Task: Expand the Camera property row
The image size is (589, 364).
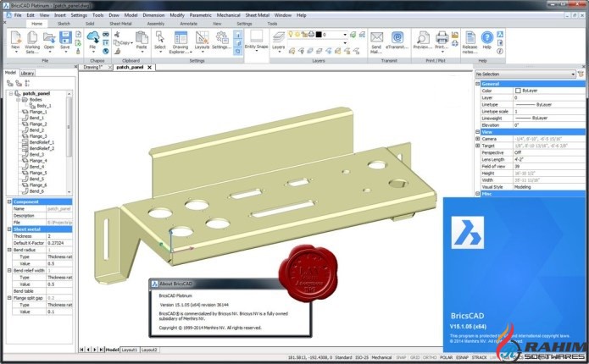Action: [478, 139]
